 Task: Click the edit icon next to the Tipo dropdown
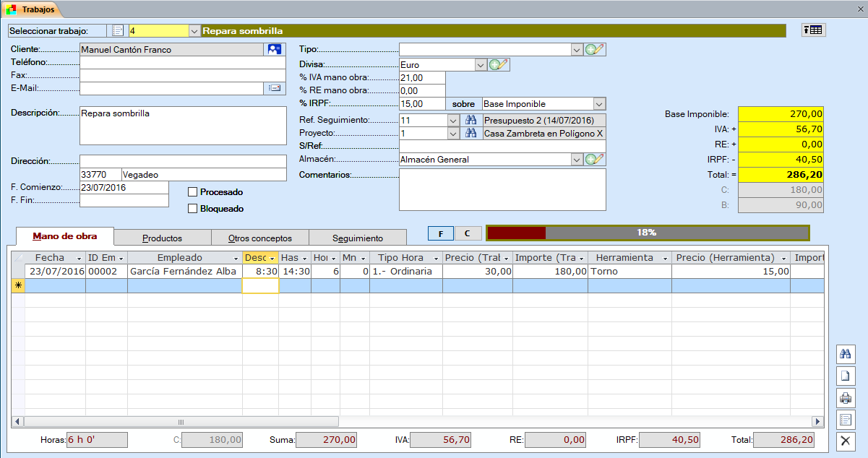595,50
